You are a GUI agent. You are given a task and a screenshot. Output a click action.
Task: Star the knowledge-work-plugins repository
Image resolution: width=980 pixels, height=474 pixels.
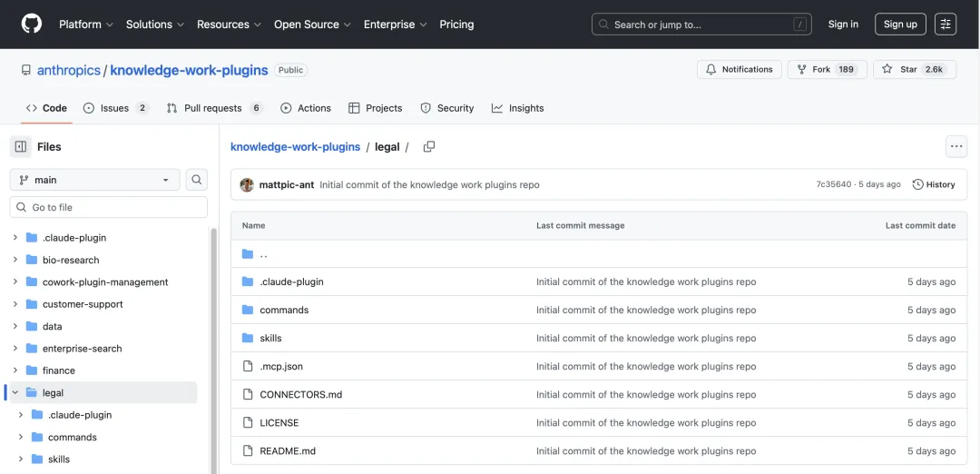(x=914, y=69)
